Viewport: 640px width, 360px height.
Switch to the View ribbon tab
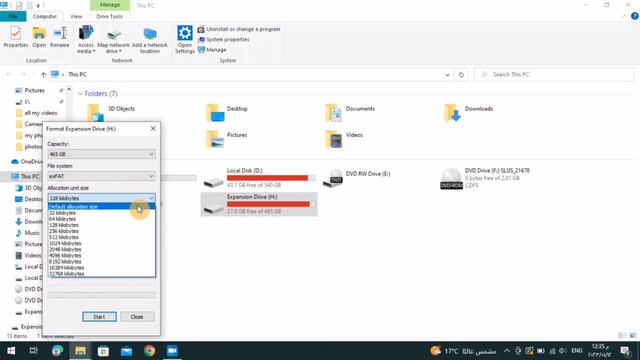click(76, 16)
